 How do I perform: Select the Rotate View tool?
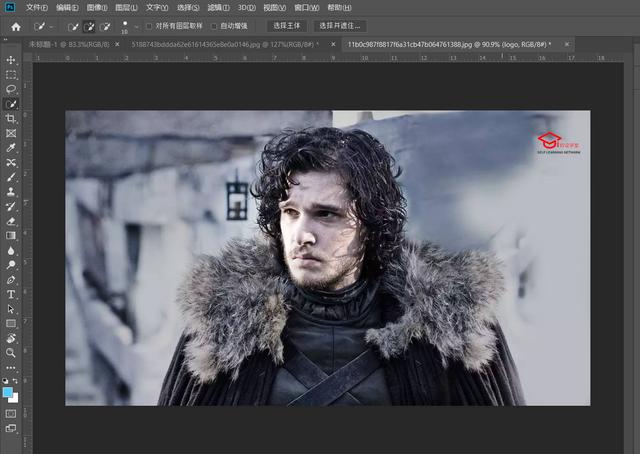tap(11, 338)
